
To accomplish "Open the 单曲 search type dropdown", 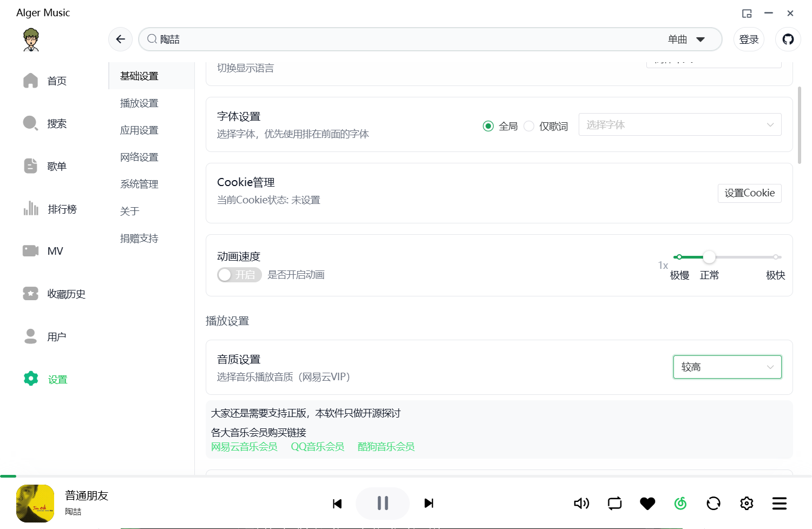I will (686, 39).
